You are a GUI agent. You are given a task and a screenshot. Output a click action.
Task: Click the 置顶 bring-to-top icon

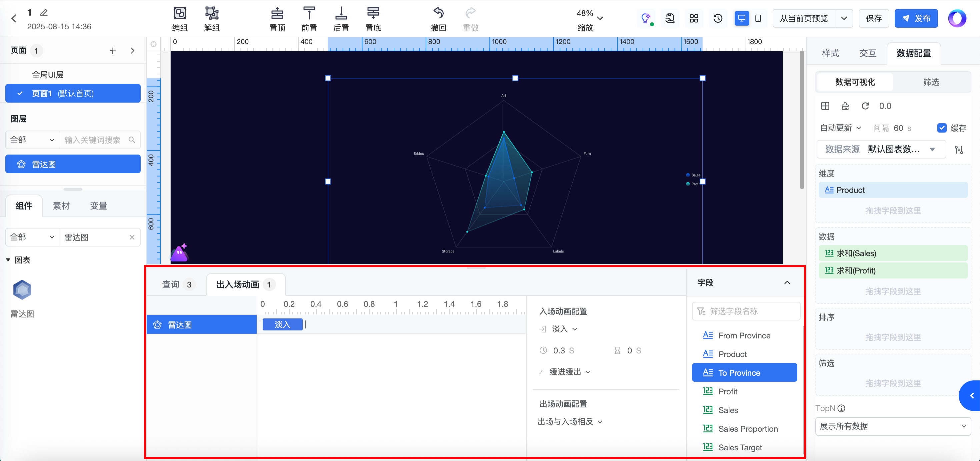point(277,13)
